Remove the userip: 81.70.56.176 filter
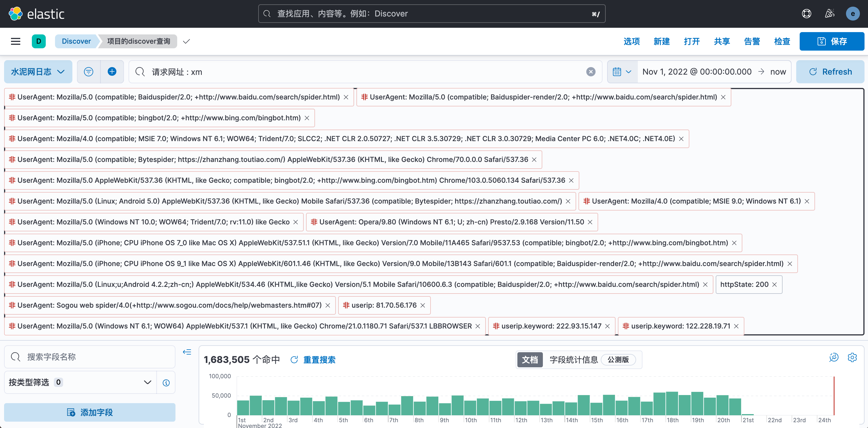 (422, 305)
